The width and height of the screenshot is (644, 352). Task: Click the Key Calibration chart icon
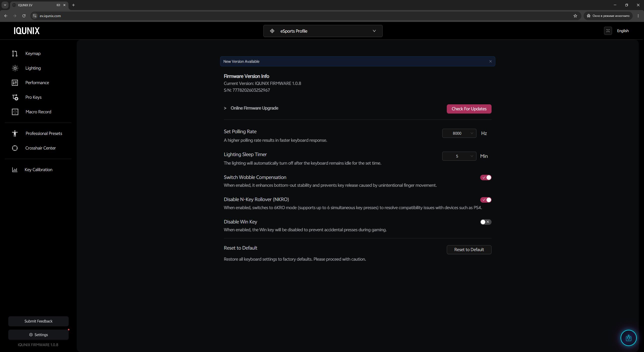15,170
